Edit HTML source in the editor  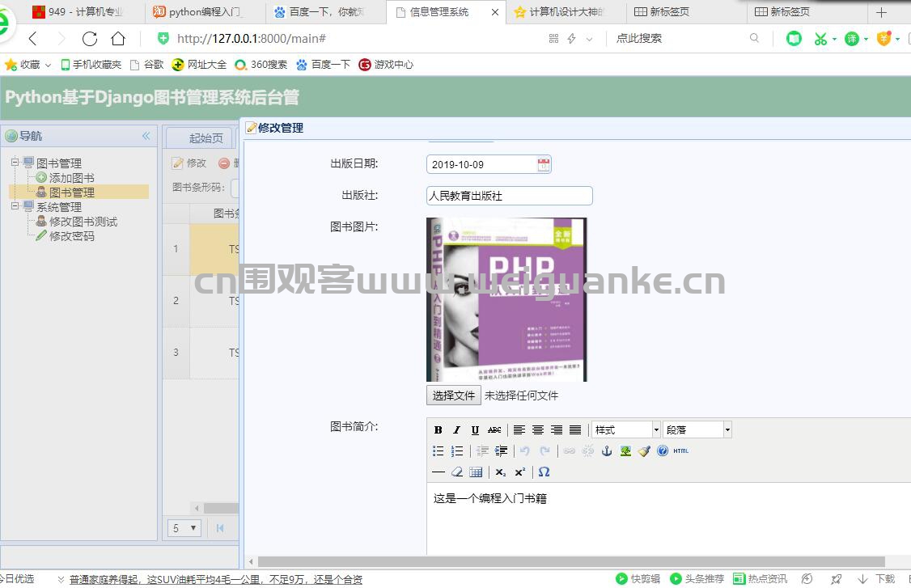click(681, 451)
